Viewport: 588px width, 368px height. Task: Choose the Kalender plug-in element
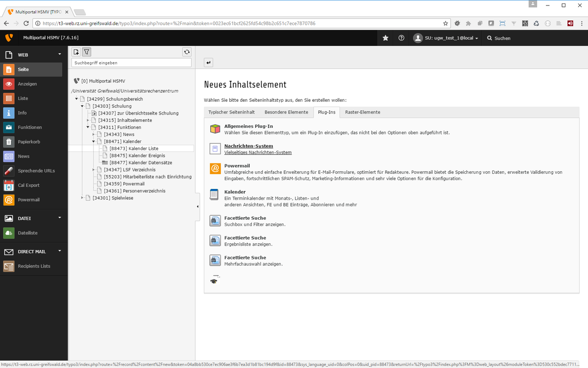pos(235,192)
